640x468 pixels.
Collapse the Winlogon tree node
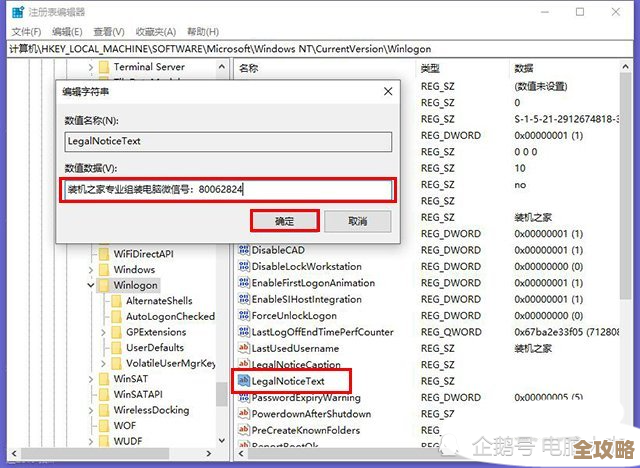91,285
